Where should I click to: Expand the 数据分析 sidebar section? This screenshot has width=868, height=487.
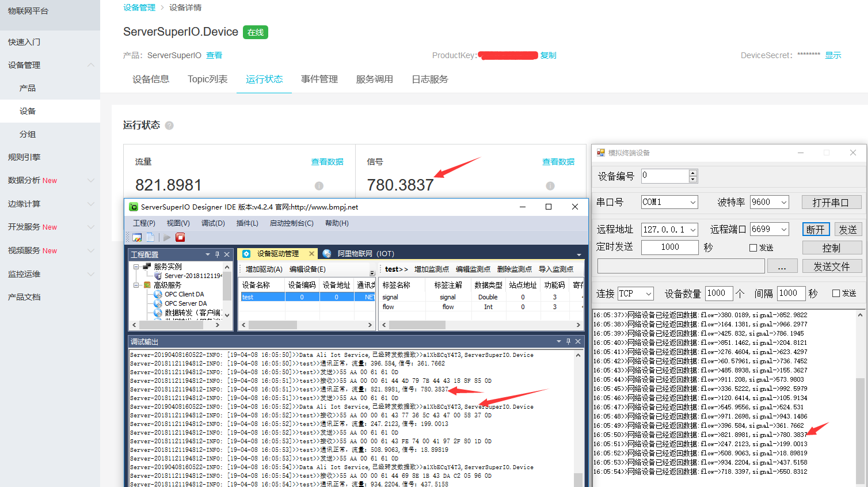tap(91, 180)
